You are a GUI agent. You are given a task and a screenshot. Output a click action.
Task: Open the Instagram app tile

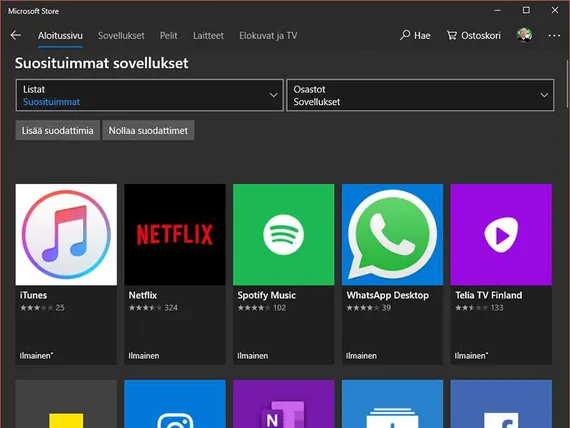(x=175, y=404)
